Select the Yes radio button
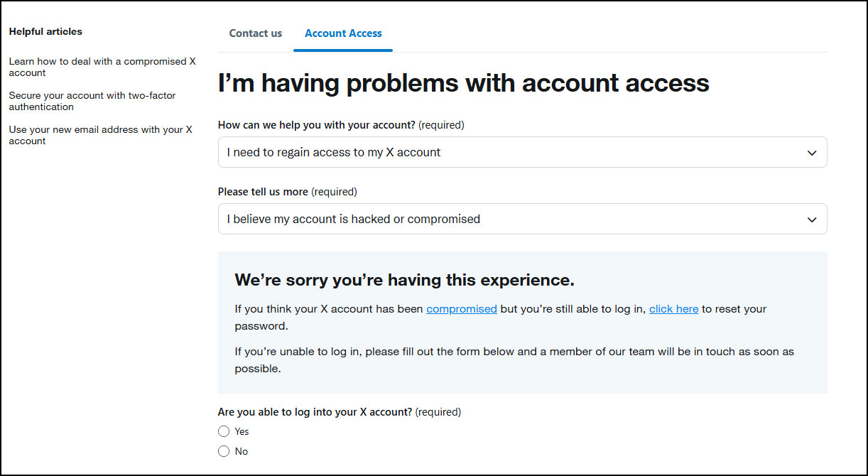Screen dimensions: 868x476 [224, 431]
